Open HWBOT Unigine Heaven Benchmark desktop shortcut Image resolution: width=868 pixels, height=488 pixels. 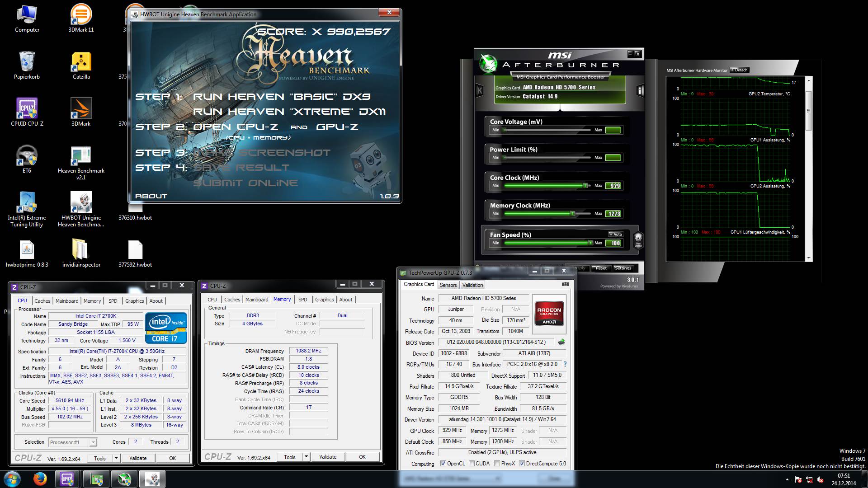click(x=81, y=209)
